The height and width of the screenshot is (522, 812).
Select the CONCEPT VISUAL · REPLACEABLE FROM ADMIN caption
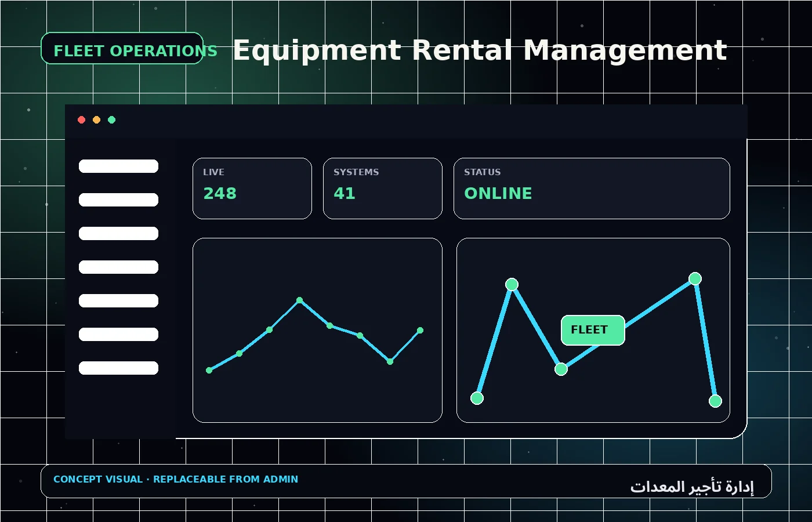(176, 480)
